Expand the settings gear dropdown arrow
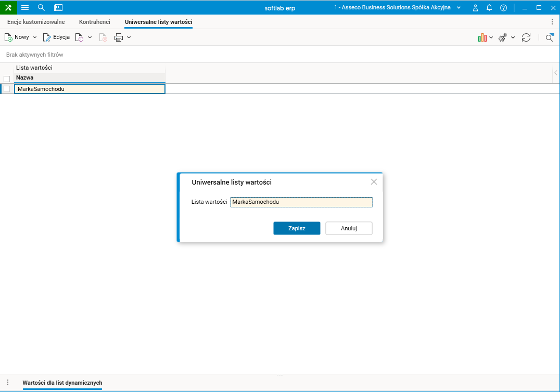Screen dimensions: 560x392 click(x=513, y=37)
